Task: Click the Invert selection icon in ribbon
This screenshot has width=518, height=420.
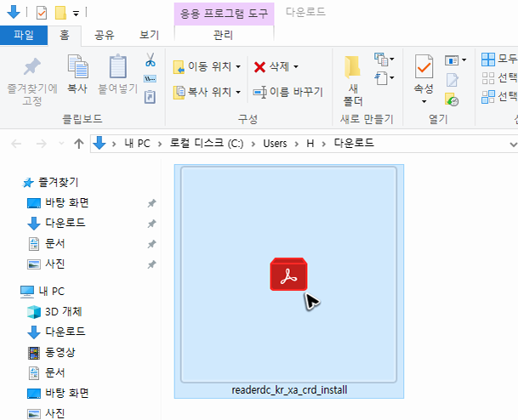Action: tap(488, 97)
